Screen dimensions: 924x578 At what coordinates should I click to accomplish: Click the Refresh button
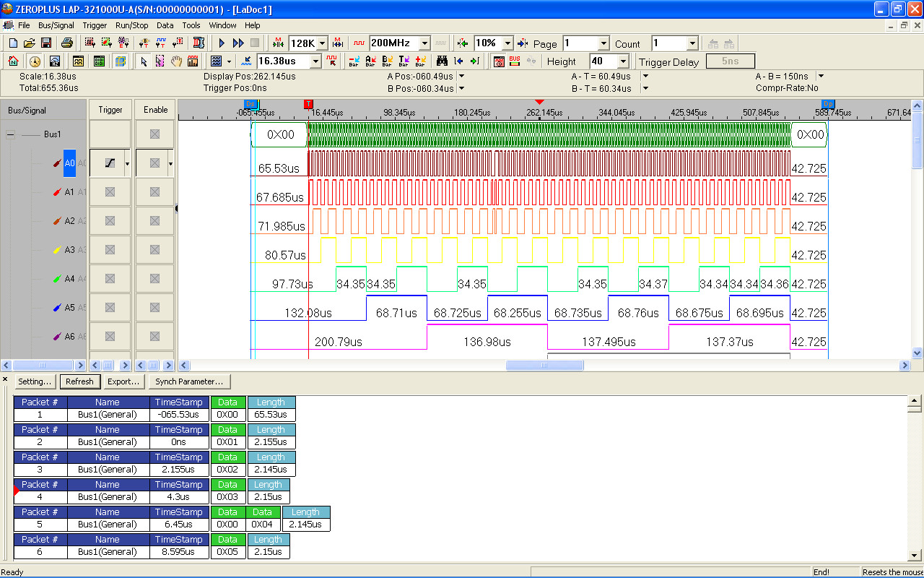[x=79, y=381]
